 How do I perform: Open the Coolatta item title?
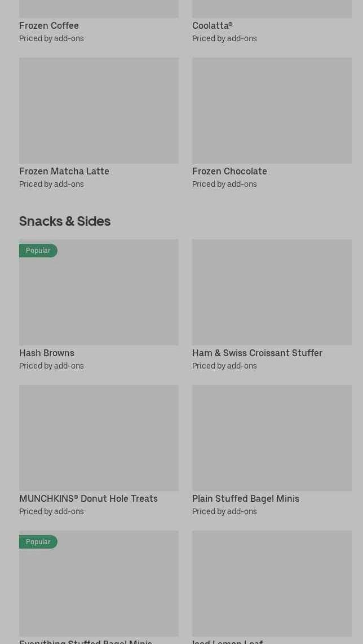point(212,25)
